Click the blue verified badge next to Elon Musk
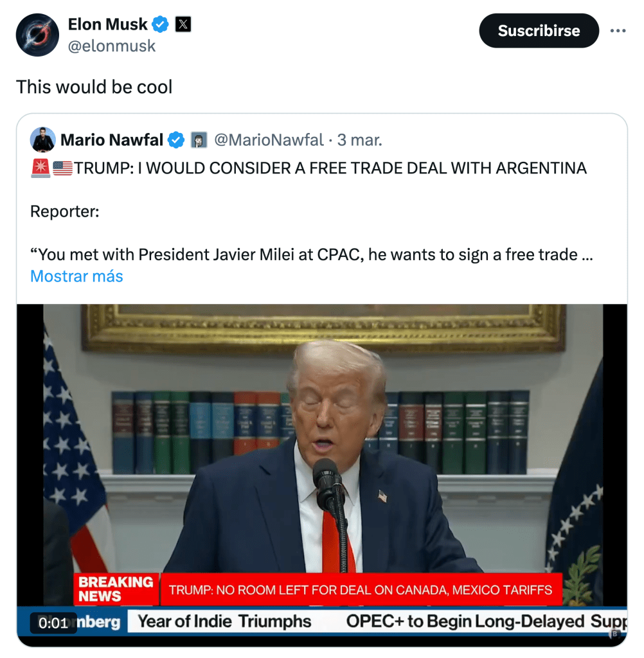The image size is (644, 658). [160, 24]
